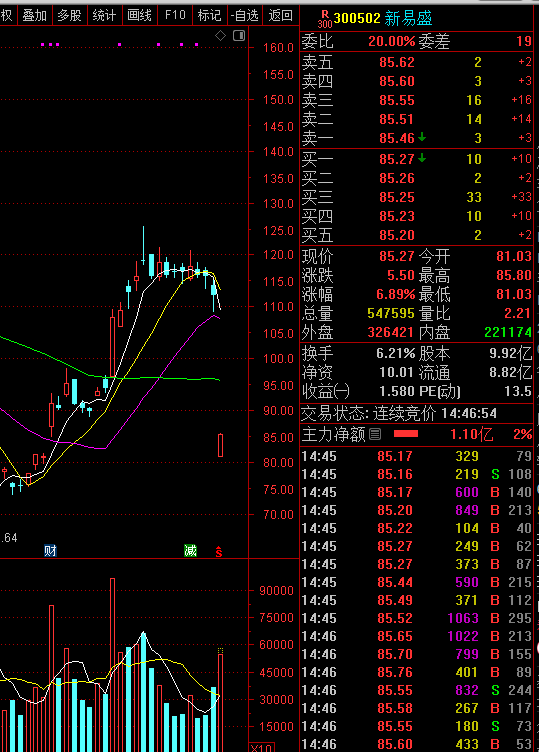This screenshot has width=539, height=752.
Task: Click the stock code 300502
Action: click(x=357, y=19)
